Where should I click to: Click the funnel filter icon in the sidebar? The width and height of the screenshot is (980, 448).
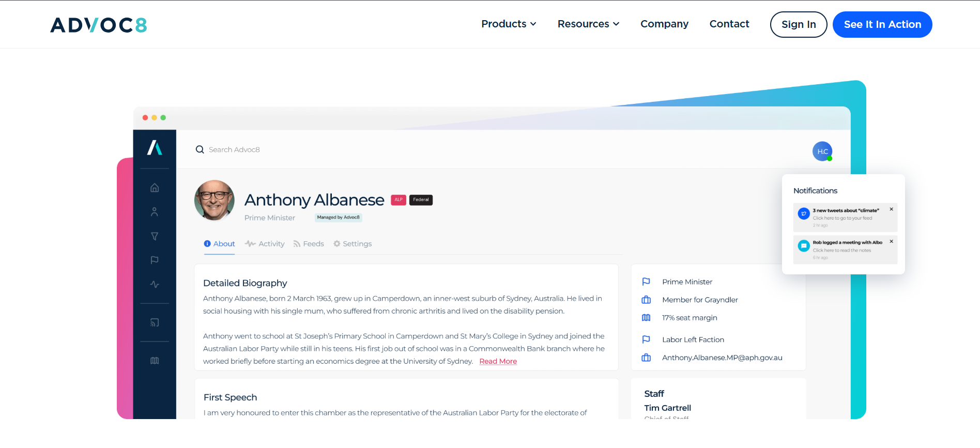point(155,236)
